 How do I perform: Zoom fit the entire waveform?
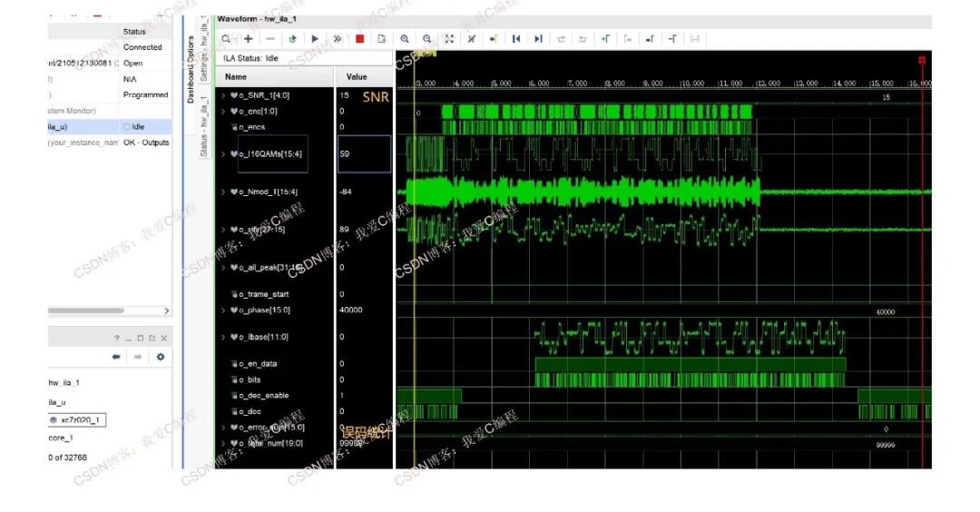[449, 39]
